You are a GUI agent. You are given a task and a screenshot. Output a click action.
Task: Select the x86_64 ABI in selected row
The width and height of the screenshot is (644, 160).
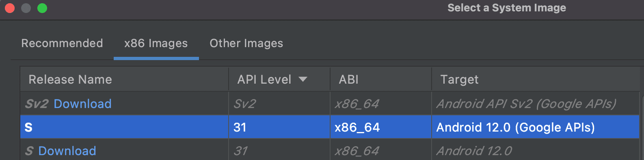tap(357, 127)
